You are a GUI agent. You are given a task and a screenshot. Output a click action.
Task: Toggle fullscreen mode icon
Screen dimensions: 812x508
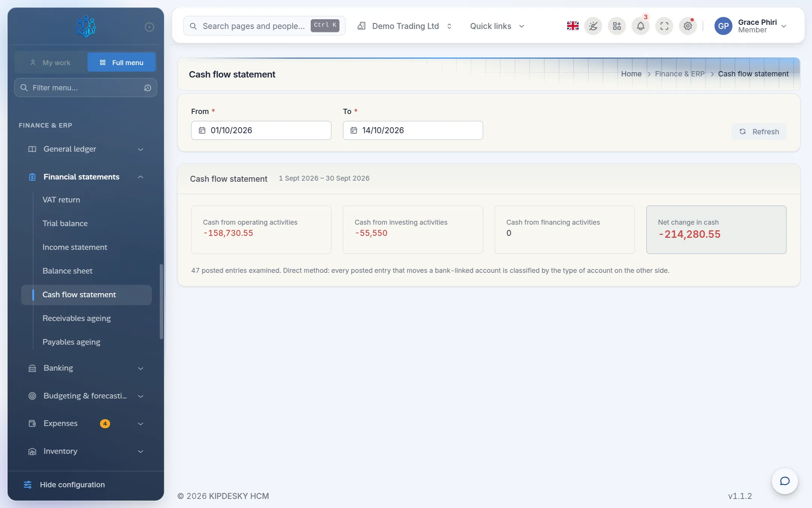[664, 26]
